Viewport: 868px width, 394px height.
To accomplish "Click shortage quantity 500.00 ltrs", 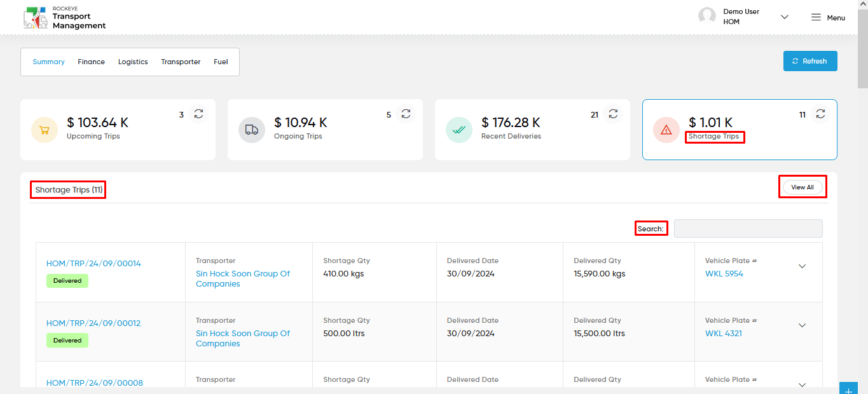I will point(344,333).
